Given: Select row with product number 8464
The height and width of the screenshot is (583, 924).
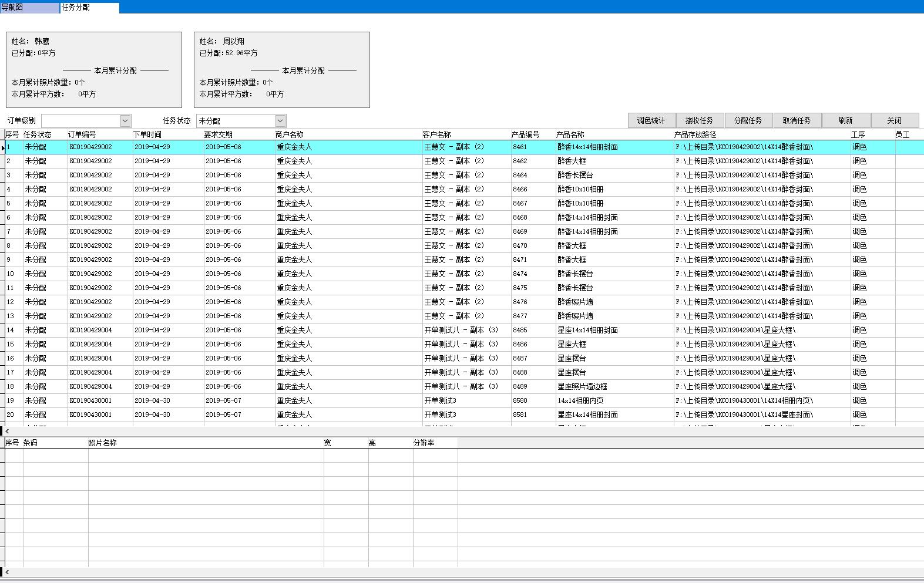Looking at the screenshot, I should [520, 175].
